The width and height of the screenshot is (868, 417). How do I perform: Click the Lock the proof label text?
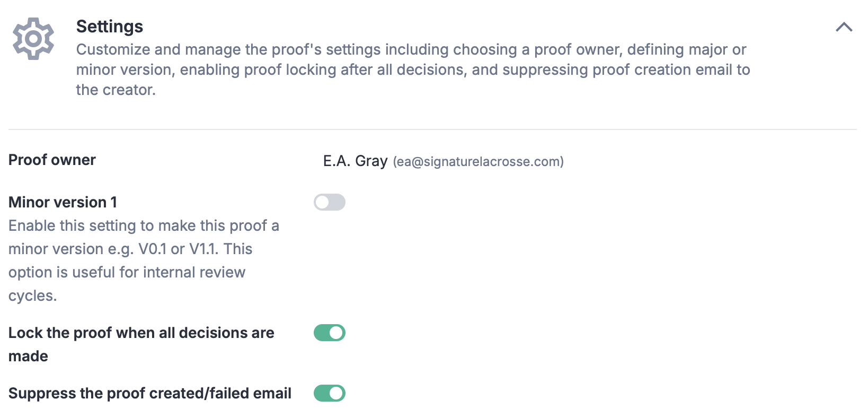[x=141, y=333]
